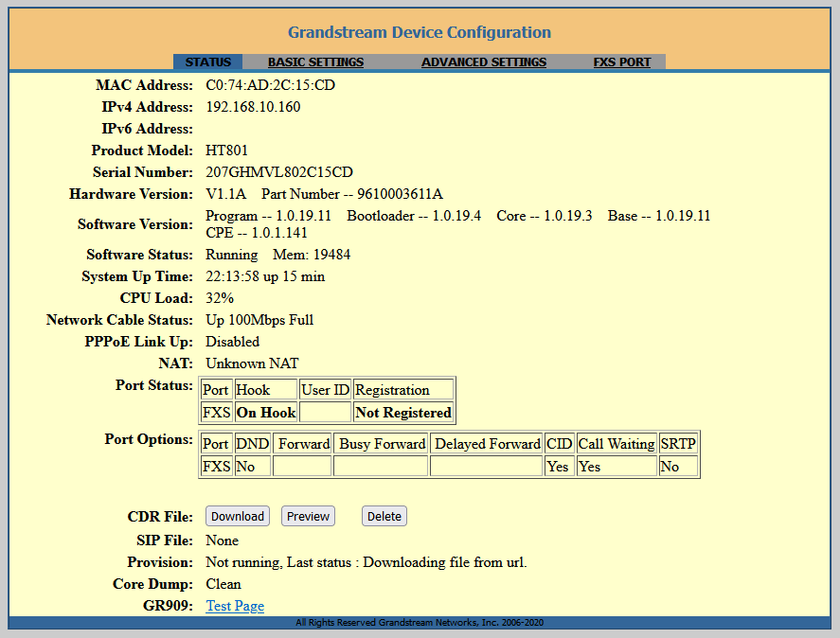Click the footer copyright notice
Image resolution: width=840 pixels, height=638 pixels.
coord(420,623)
